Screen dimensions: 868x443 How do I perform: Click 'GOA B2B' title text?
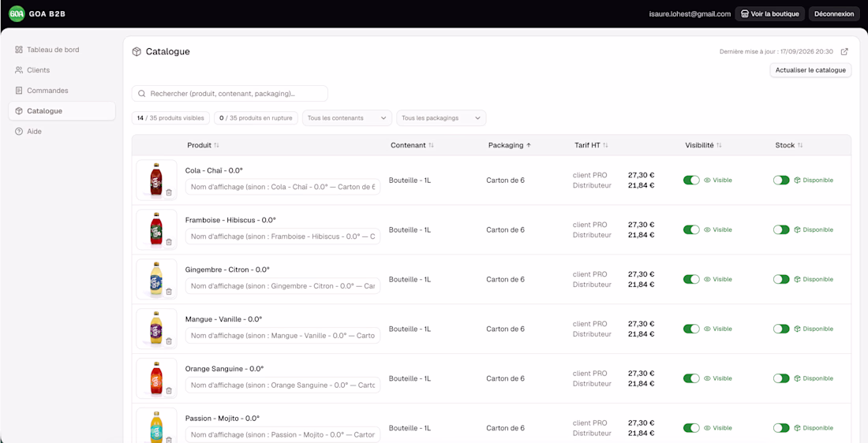point(47,14)
